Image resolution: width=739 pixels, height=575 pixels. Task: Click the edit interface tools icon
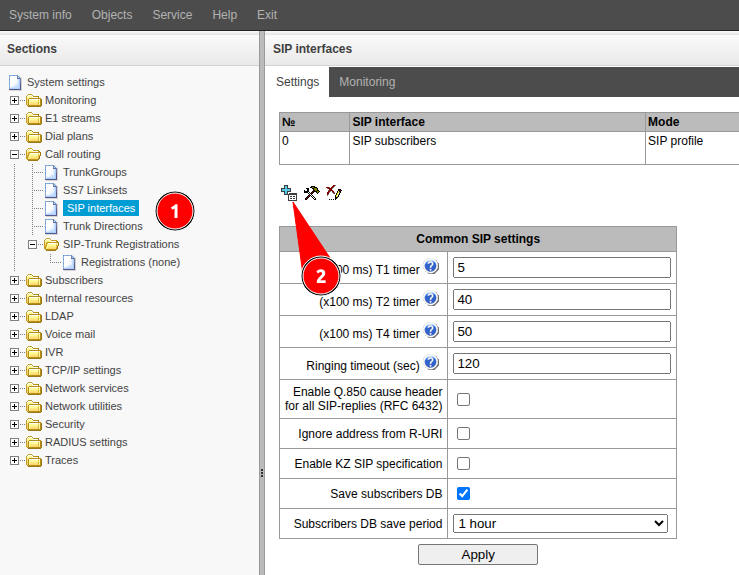click(311, 193)
